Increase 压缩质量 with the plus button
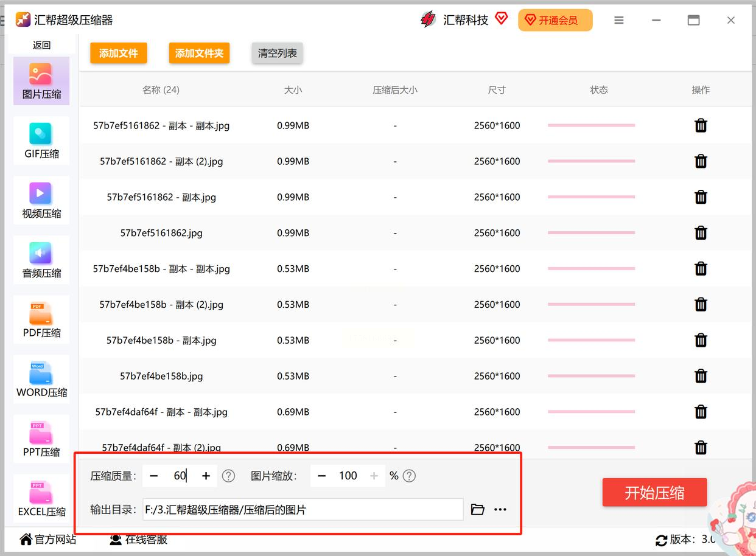The image size is (756, 556). pos(206,476)
